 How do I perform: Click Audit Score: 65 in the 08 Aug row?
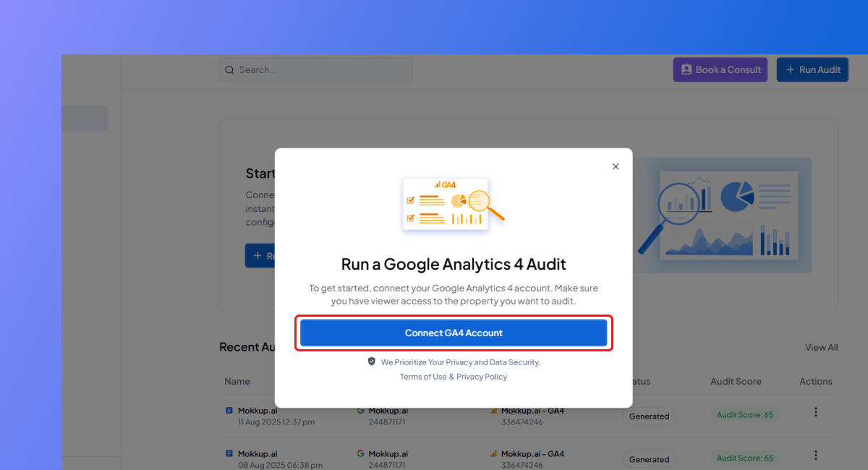point(745,458)
